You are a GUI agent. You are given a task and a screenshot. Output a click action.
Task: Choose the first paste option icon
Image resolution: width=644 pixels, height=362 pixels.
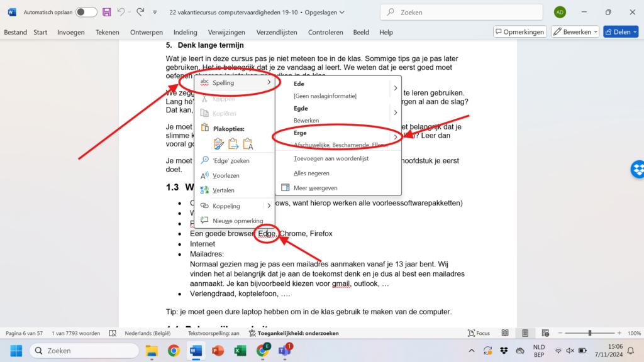219,144
